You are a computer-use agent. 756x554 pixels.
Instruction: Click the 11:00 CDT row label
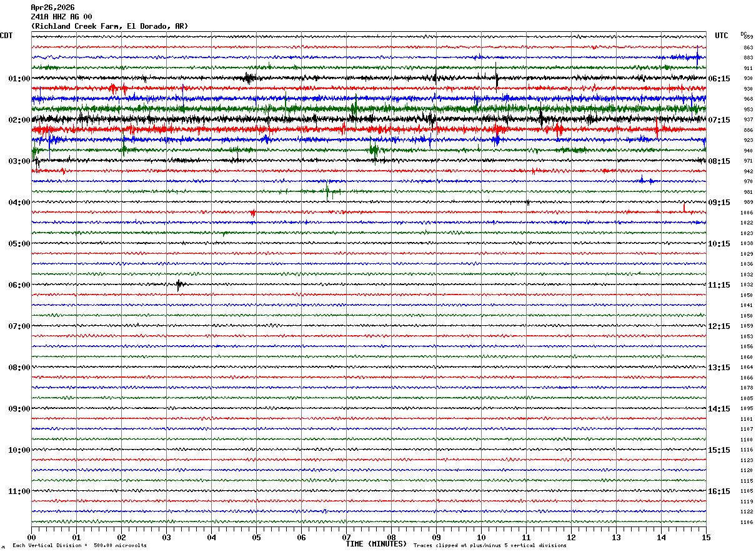(x=19, y=491)
